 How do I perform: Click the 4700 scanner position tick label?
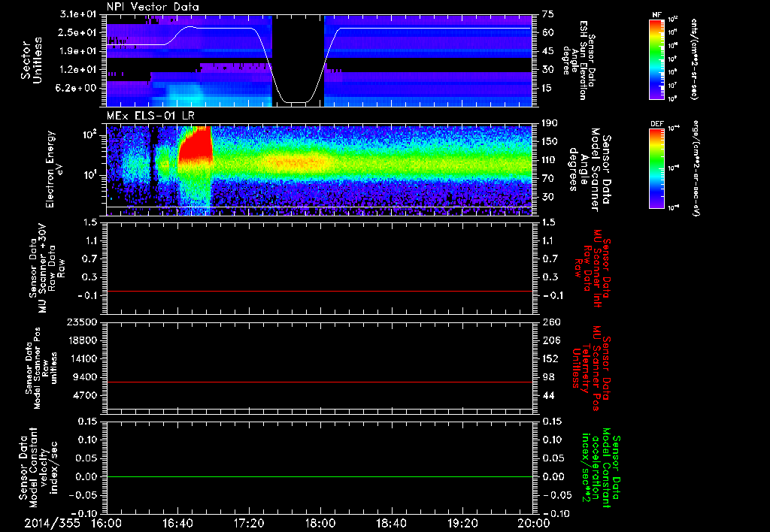(84, 395)
